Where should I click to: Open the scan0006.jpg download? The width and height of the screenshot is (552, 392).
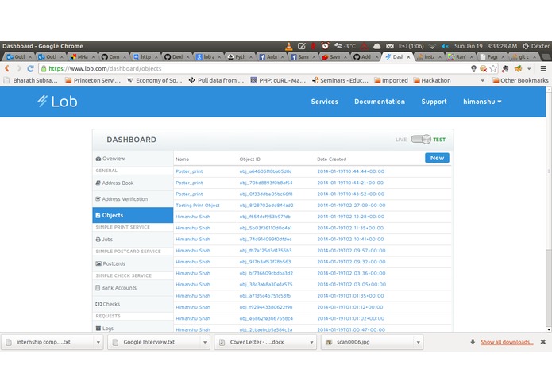368,342
